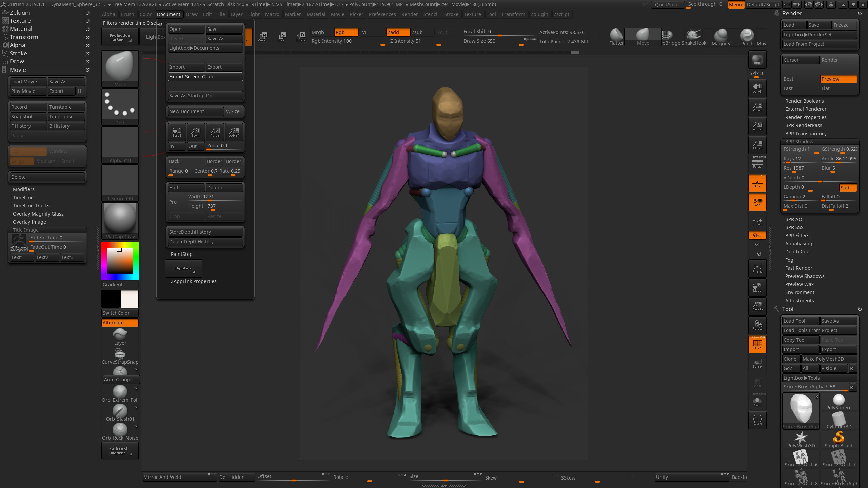Viewport: 868px width, 488px height.
Task: Expand the BPR Filters section
Action: [x=797, y=236]
